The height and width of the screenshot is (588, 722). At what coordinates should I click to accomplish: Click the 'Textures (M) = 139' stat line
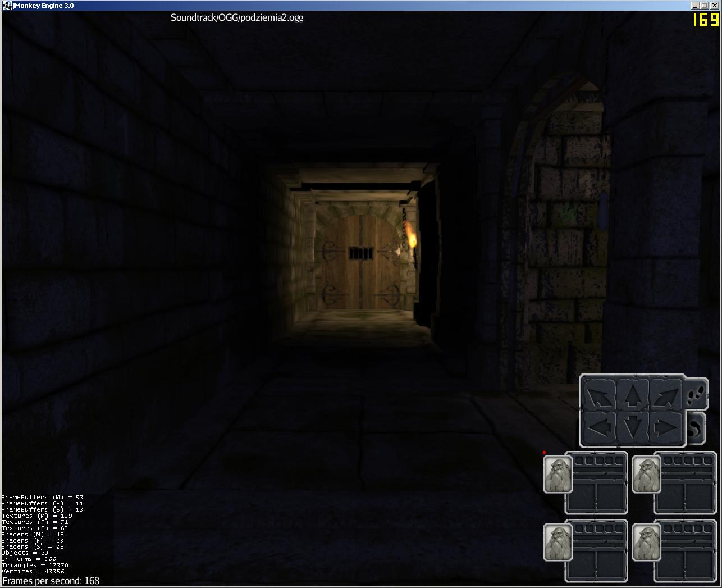(37, 516)
